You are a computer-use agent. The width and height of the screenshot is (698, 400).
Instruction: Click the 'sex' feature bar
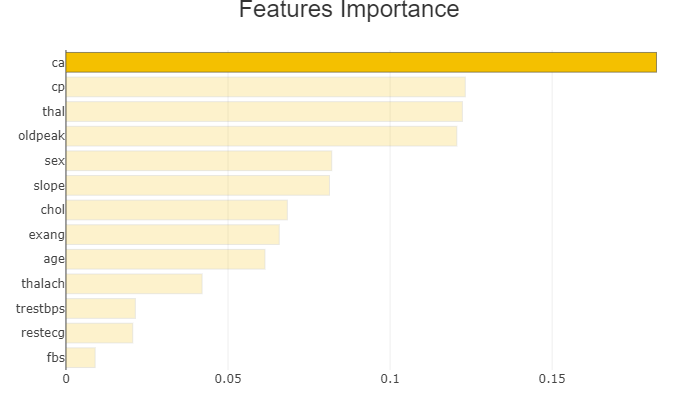(x=198, y=160)
